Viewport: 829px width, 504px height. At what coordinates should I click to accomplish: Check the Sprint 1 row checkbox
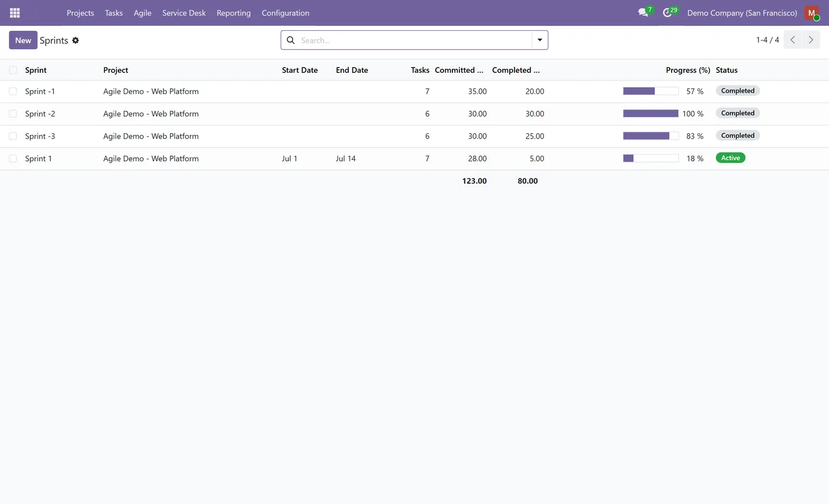[12, 159]
